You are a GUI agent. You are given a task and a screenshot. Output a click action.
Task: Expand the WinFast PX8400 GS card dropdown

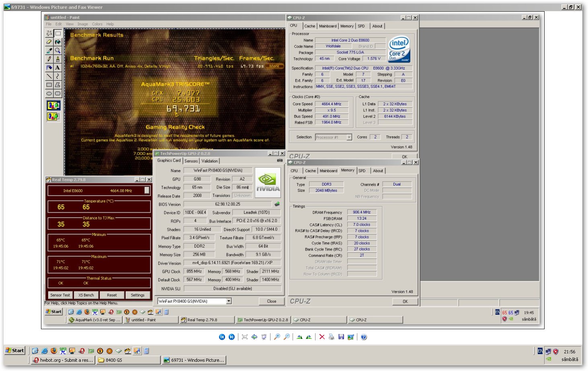pos(229,301)
